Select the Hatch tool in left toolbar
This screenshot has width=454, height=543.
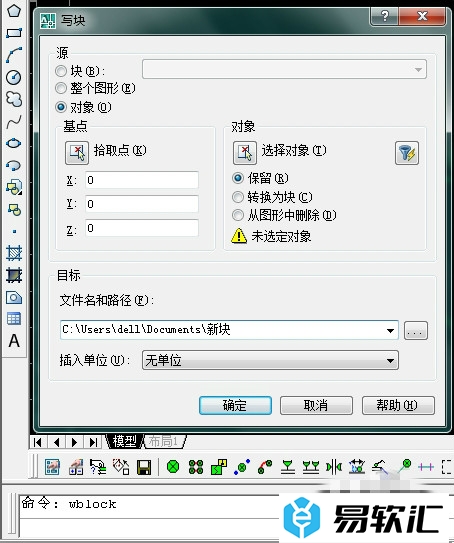(14, 253)
